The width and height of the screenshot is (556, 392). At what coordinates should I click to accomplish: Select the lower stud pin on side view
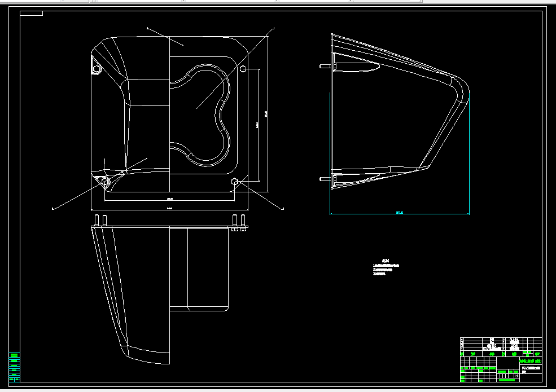coord(326,179)
